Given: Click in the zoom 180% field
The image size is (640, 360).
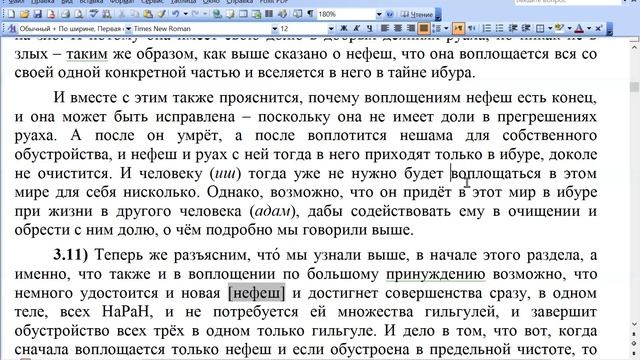Looking at the screenshot, I should click(x=346, y=14).
